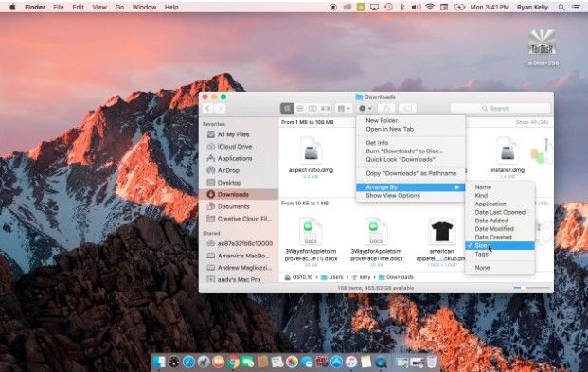Open All My Files in sidebar

click(x=233, y=134)
